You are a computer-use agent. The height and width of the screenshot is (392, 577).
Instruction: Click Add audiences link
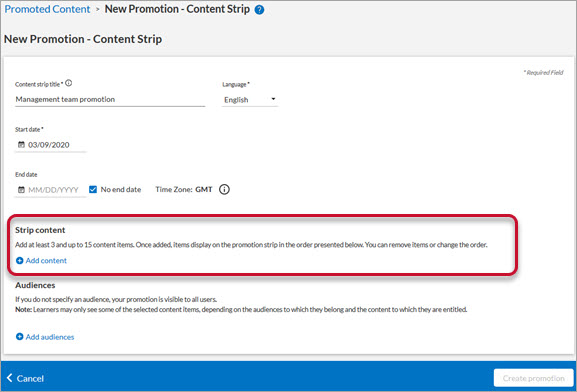click(50, 337)
